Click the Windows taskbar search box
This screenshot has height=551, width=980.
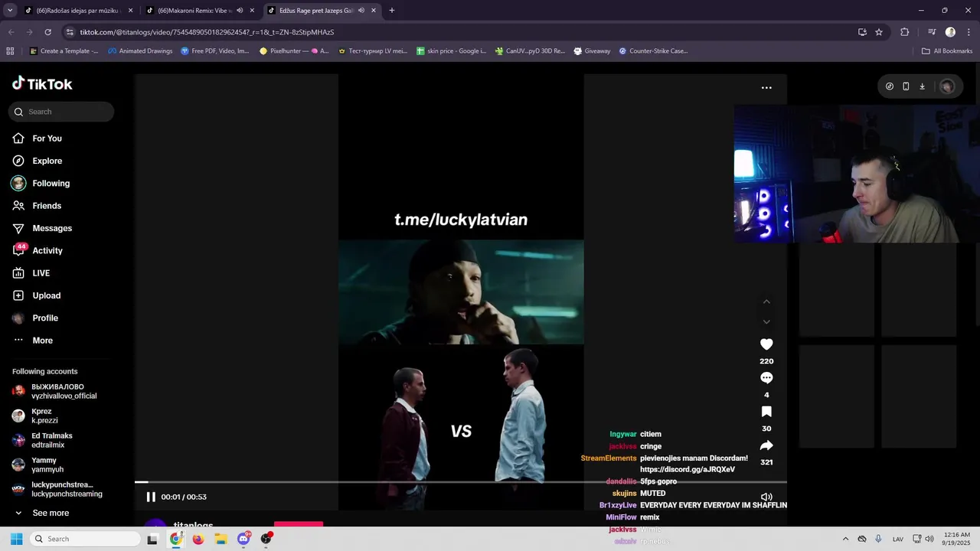pyautogui.click(x=86, y=539)
